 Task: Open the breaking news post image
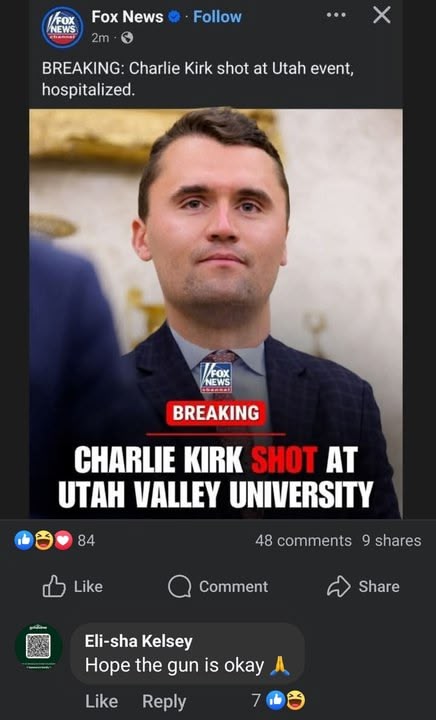click(216, 314)
